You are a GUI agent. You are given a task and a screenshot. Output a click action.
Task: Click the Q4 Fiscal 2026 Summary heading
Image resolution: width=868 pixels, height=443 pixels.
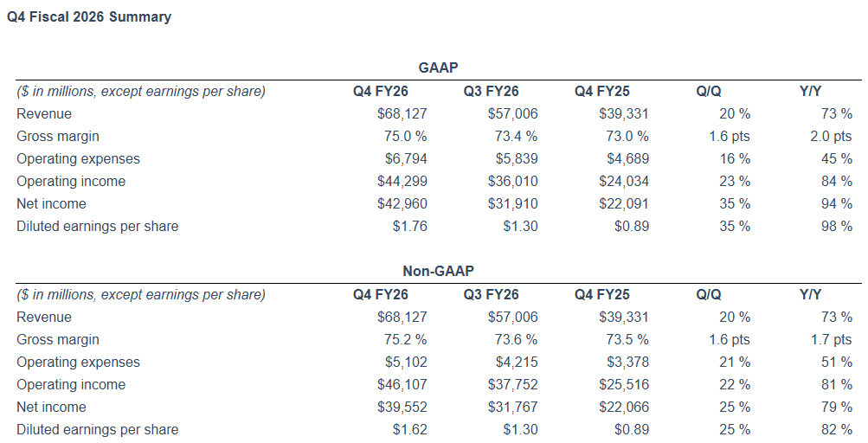89,16
